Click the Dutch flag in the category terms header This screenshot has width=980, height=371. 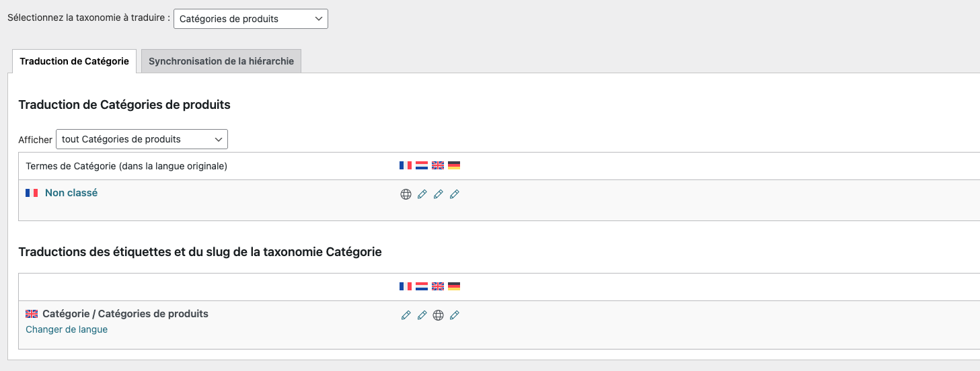(x=422, y=165)
